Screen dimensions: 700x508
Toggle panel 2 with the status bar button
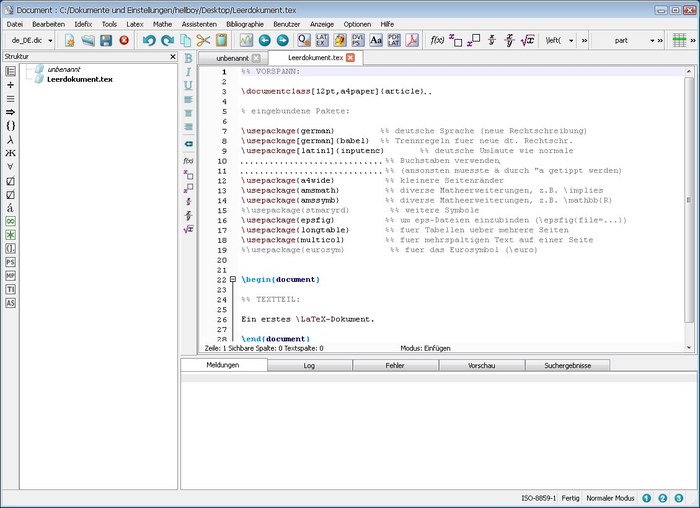click(662, 498)
